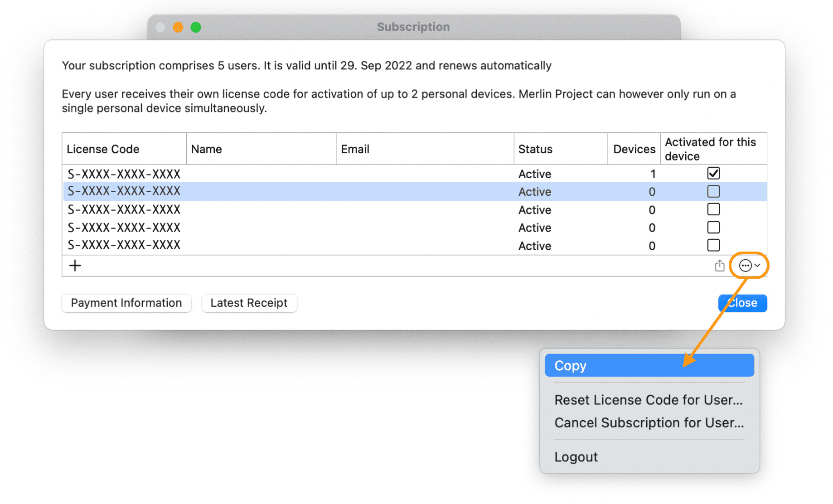Uncheck the activated checkbox in first row

[713, 174]
